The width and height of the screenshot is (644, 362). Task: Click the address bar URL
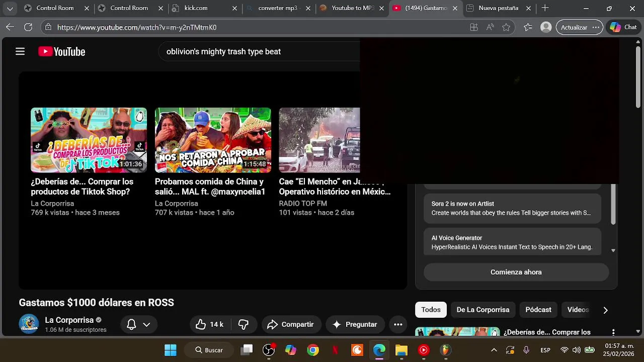coord(137,27)
